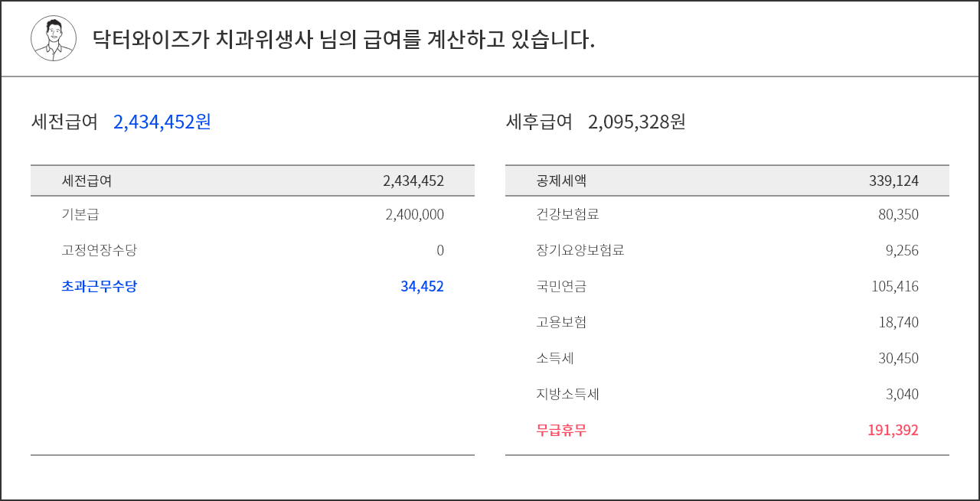Select the 건강보험료 row label
The width and height of the screenshot is (980, 501).
pos(567,214)
